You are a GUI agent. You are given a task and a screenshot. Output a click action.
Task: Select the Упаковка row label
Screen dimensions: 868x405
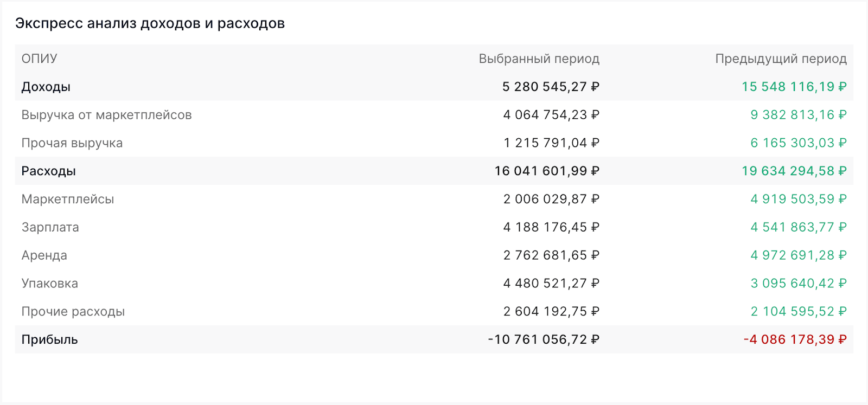(x=49, y=284)
